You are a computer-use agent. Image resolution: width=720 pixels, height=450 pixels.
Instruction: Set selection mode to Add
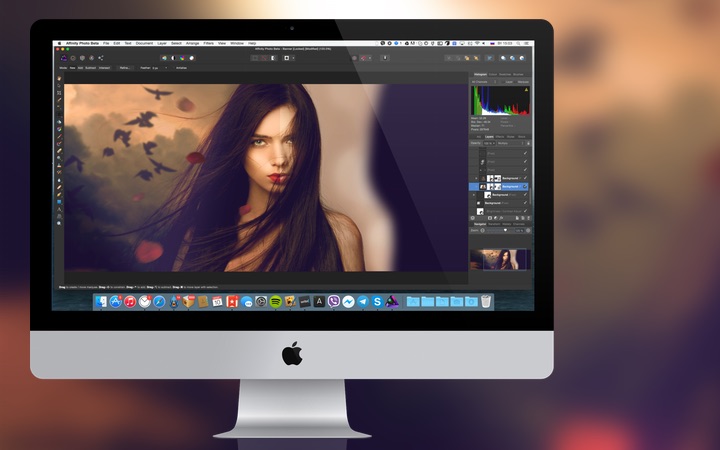click(80, 68)
